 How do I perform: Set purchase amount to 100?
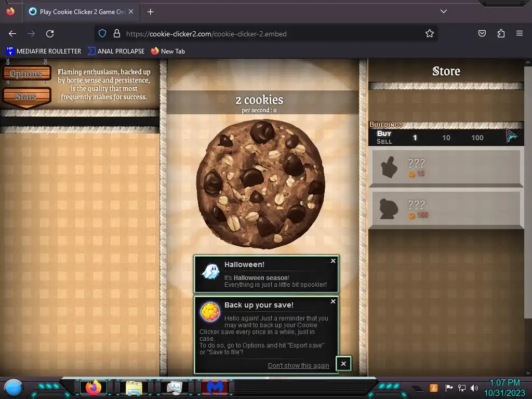[x=477, y=138]
